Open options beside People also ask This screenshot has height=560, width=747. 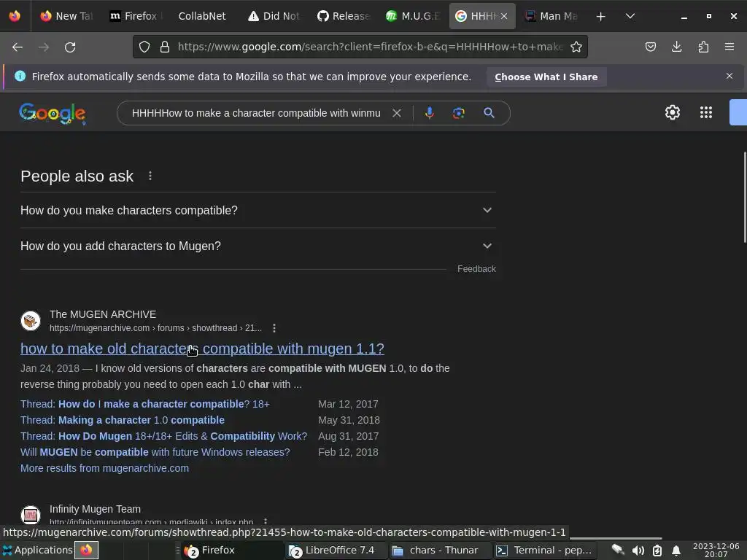click(150, 176)
